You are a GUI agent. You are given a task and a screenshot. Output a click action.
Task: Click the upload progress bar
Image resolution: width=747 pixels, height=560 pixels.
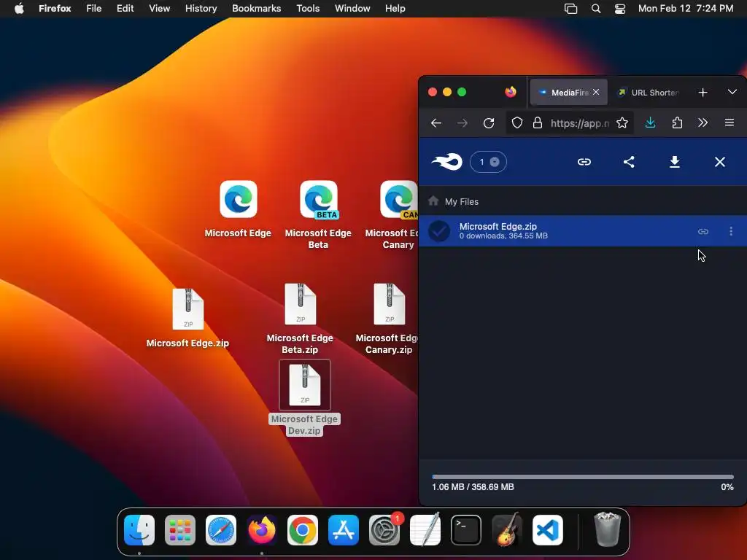click(x=583, y=477)
